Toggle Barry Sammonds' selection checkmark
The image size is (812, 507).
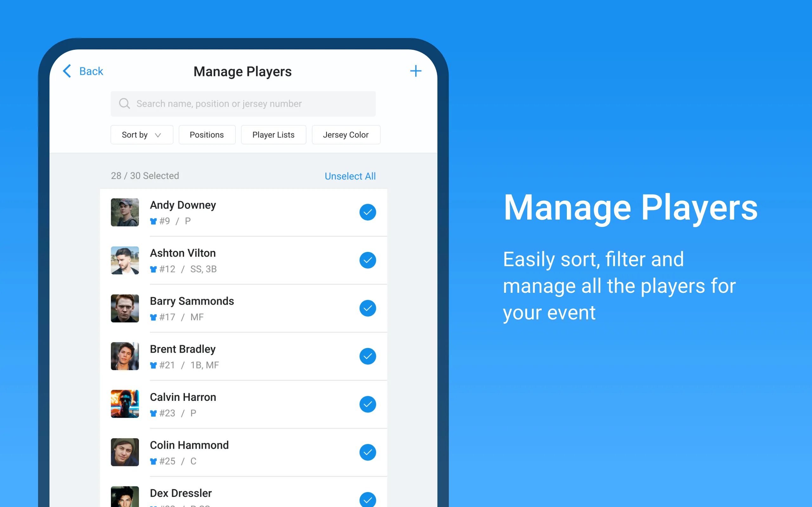point(367,308)
